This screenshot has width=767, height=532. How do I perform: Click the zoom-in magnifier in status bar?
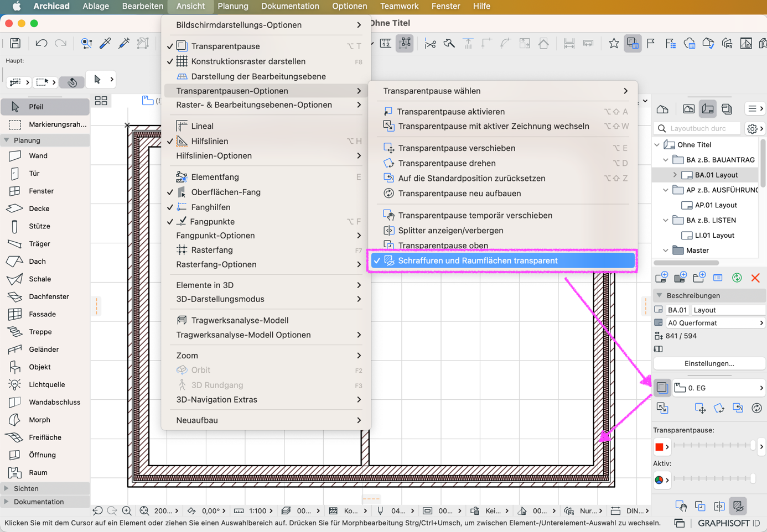[127, 511]
